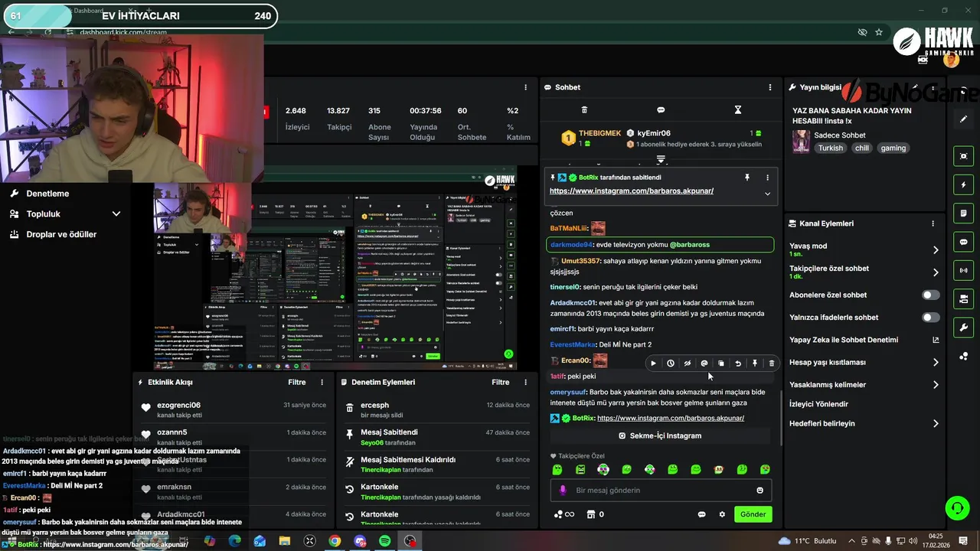Open the Sohbet panel three-dot menu
Viewport: 980px width, 551px height.
770,87
